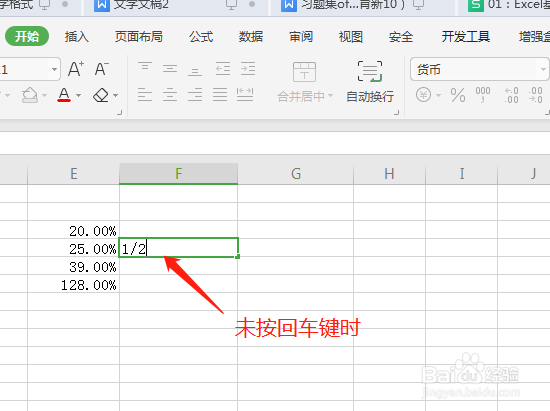Screen dimensions: 550x411
Task: Open font color dropdown arrow
Action: (x=79, y=95)
